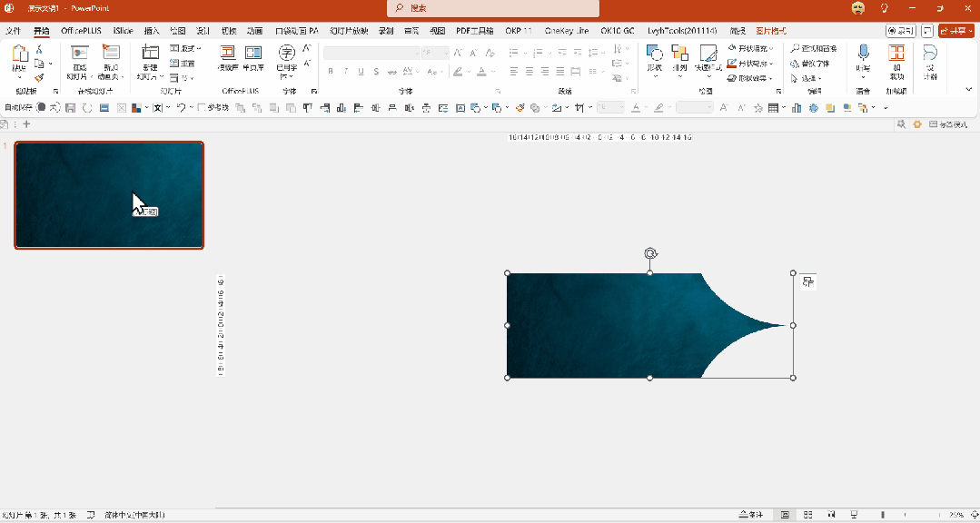Screen dimensions: 980x523
Task: Click the Designer icon
Action: click(x=930, y=53)
